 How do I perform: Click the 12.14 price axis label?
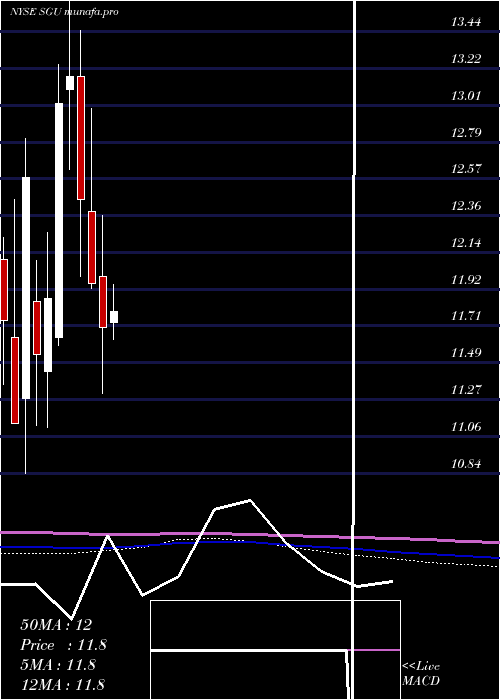click(x=466, y=243)
